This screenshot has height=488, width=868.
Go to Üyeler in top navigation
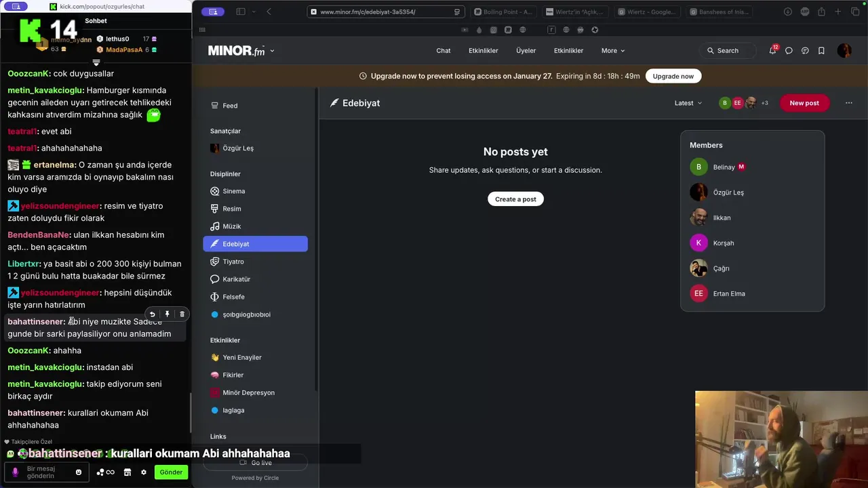click(526, 51)
